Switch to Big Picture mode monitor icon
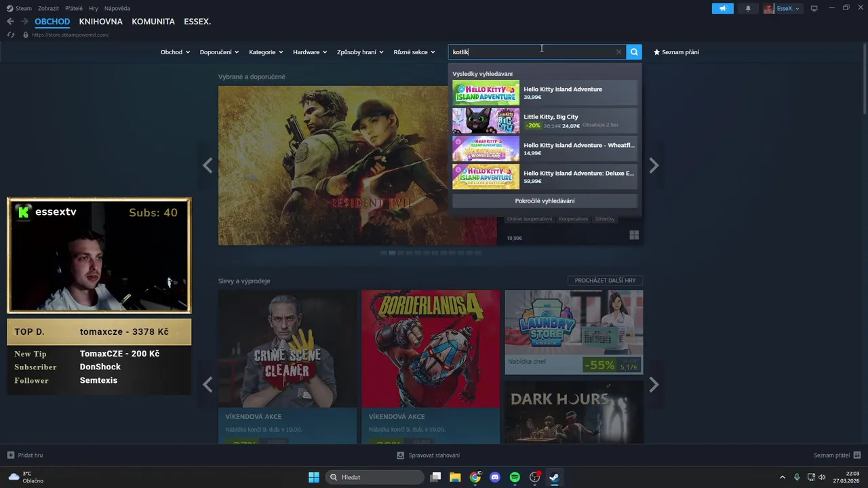Screen dimensions: 868x488 (814, 8)
